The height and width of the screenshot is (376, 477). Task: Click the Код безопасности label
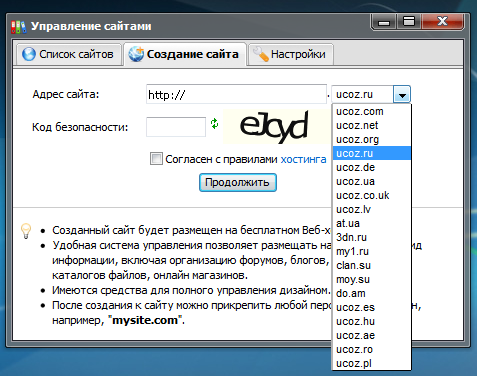[80, 127]
